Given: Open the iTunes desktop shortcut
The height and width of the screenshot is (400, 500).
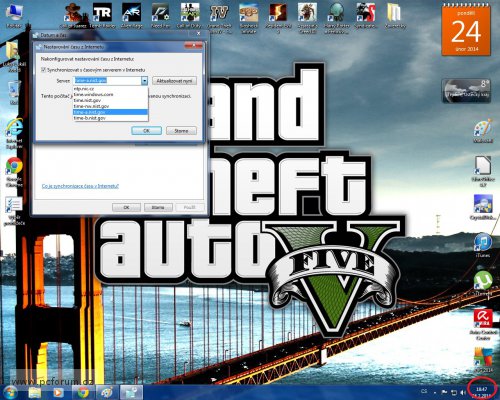Looking at the screenshot, I should (483, 245).
